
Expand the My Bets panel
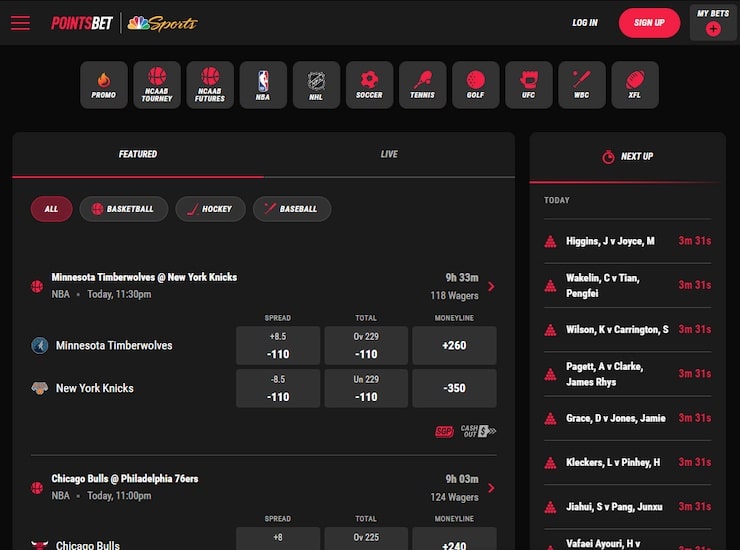[x=713, y=22]
